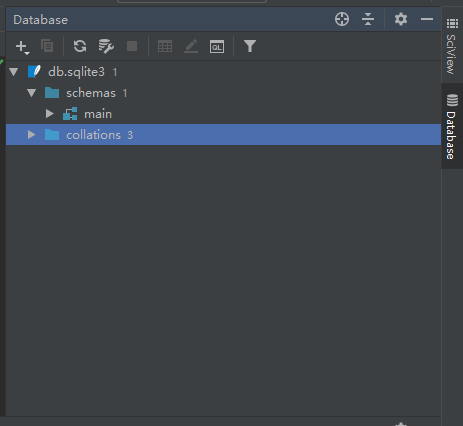The width and height of the screenshot is (463, 426).
Task: Refresh the database with the reload icon
Action: [x=80, y=46]
